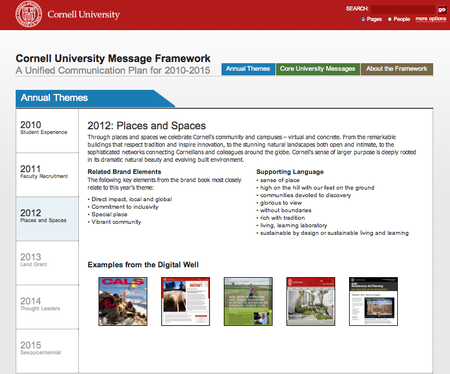Open the red header courtyard webpage thumbnail
The image size is (450, 374).
coord(311,301)
